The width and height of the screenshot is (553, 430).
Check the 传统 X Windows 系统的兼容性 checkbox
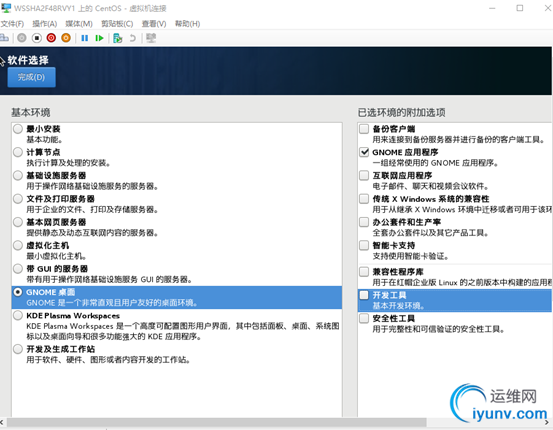coord(364,199)
